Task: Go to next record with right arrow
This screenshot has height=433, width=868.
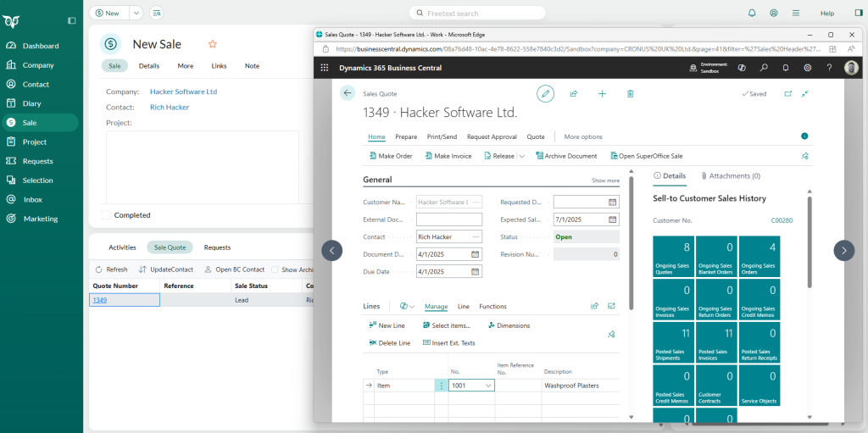Action: 843,250
